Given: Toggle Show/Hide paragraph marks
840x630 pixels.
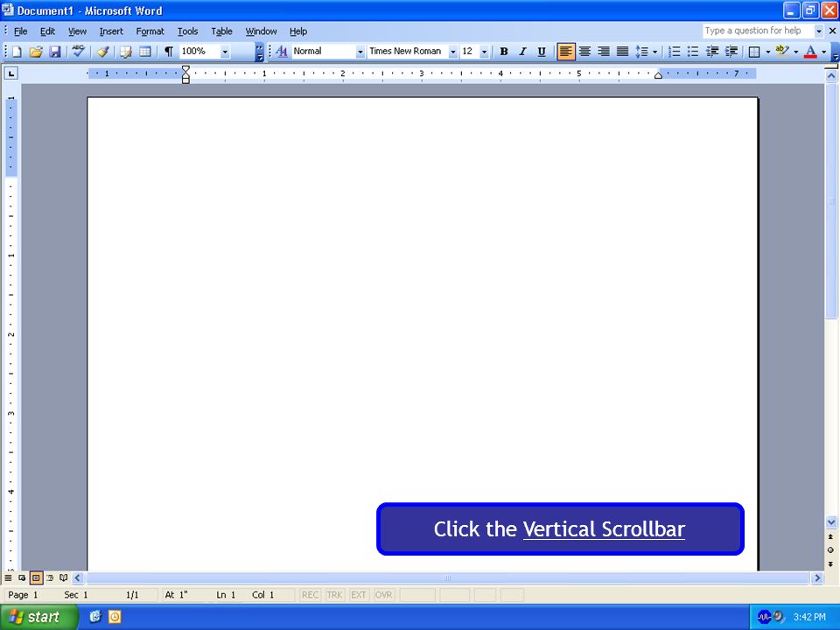Looking at the screenshot, I should click(168, 52).
